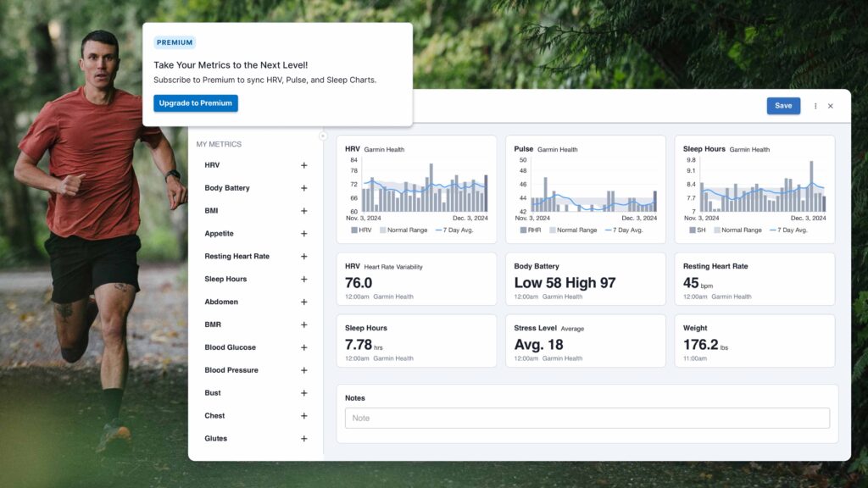Add Appetite metric via plus icon
The image size is (868, 488).
pos(304,234)
